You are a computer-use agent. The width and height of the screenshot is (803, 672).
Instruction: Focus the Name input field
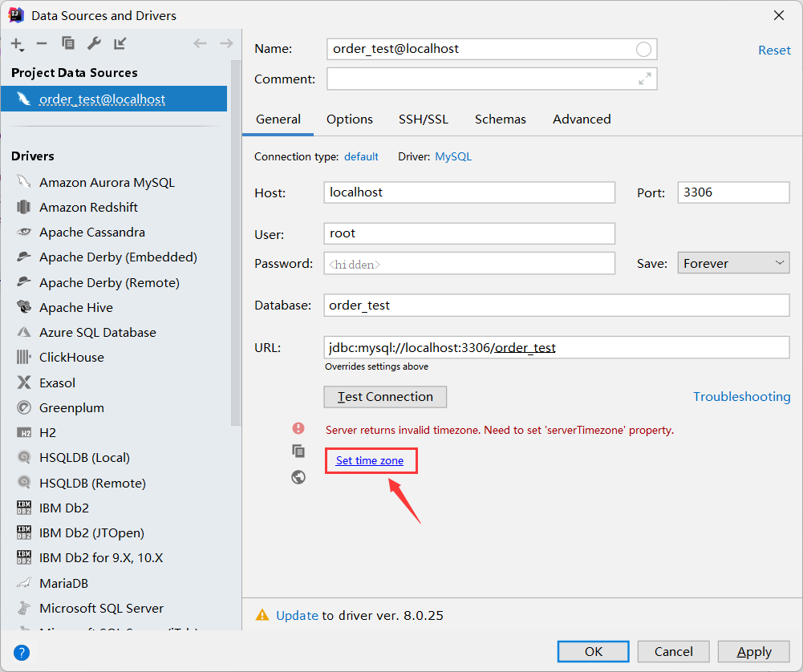[492, 49]
